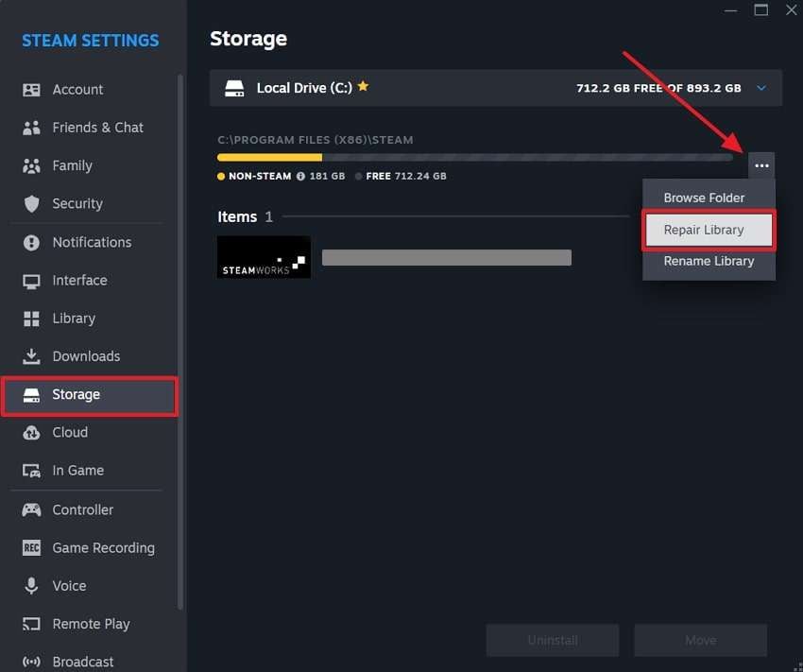
Task: Choose Repair Library in the context menu
Action: pos(709,230)
